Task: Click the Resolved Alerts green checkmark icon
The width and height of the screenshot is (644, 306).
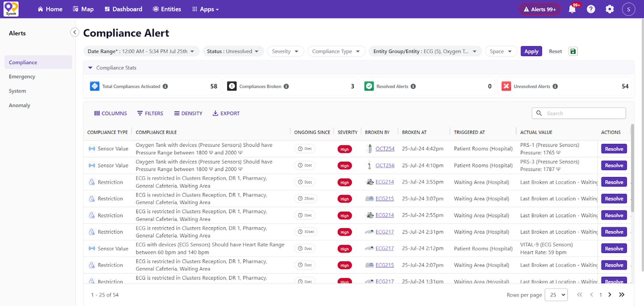Action: (x=369, y=86)
